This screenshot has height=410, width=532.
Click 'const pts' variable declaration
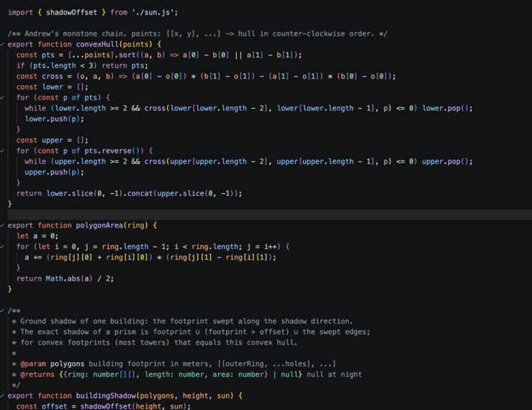tap(35, 55)
